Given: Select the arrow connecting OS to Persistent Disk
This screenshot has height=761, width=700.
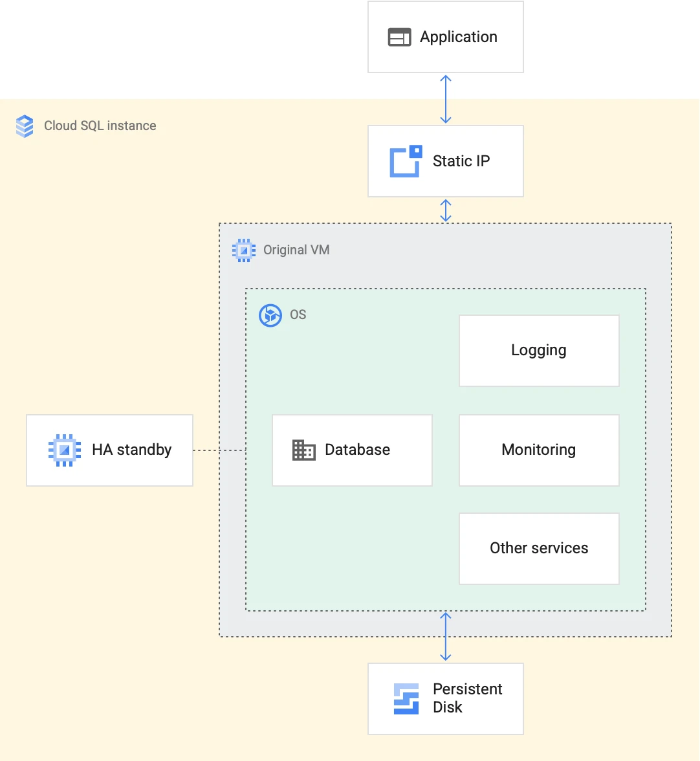Looking at the screenshot, I should click(x=445, y=637).
